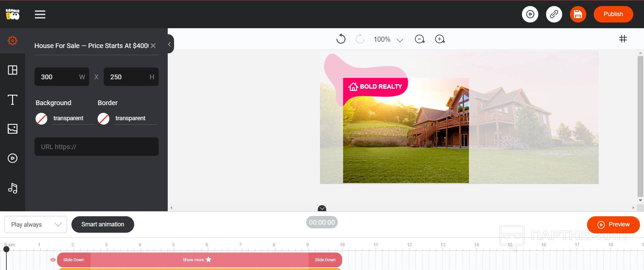Undo the last action
644x270 pixels.
(x=341, y=39)
